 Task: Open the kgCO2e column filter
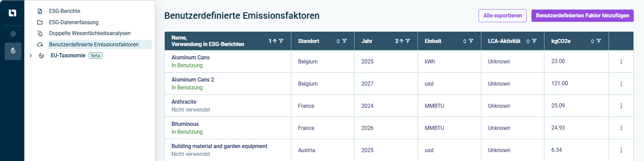(599, 41)
